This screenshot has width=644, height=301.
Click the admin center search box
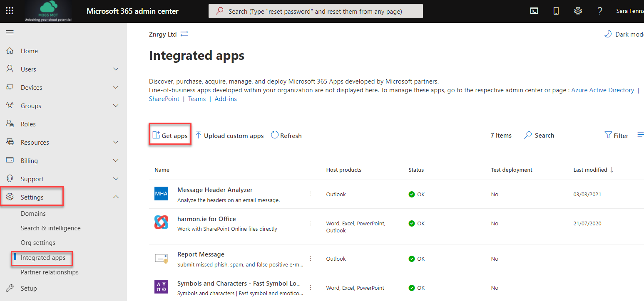point(315,11)
